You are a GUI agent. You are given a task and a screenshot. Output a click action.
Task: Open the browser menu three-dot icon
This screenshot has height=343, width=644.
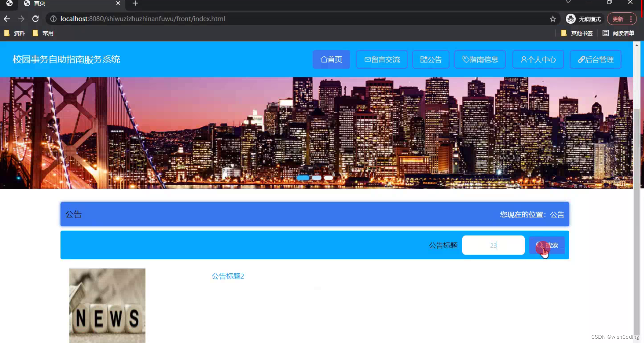631,19
